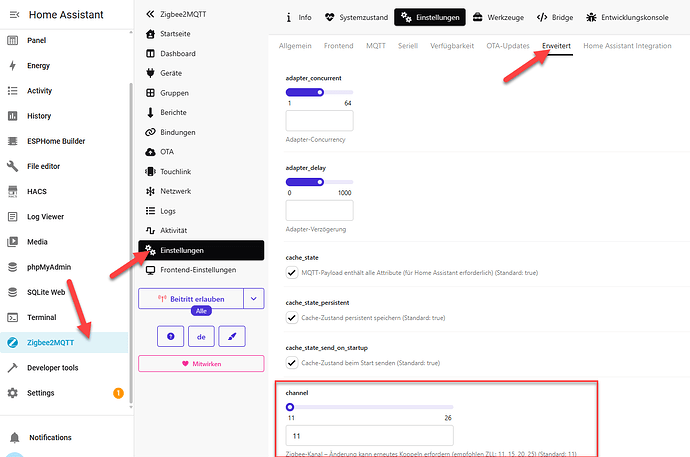This screenshot has width=690, height=457.
Task: Open the History chart icon
Action: (x=13, y=116)
